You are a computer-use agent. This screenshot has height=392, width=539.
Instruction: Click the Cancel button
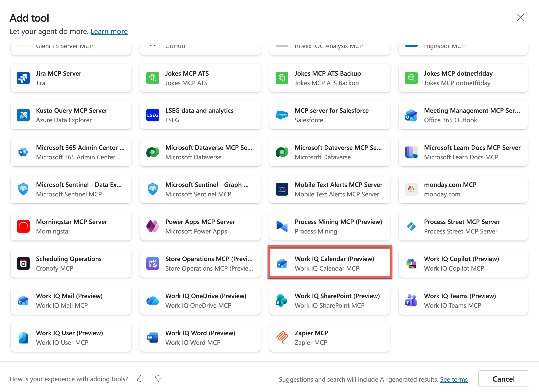point(504,378)
